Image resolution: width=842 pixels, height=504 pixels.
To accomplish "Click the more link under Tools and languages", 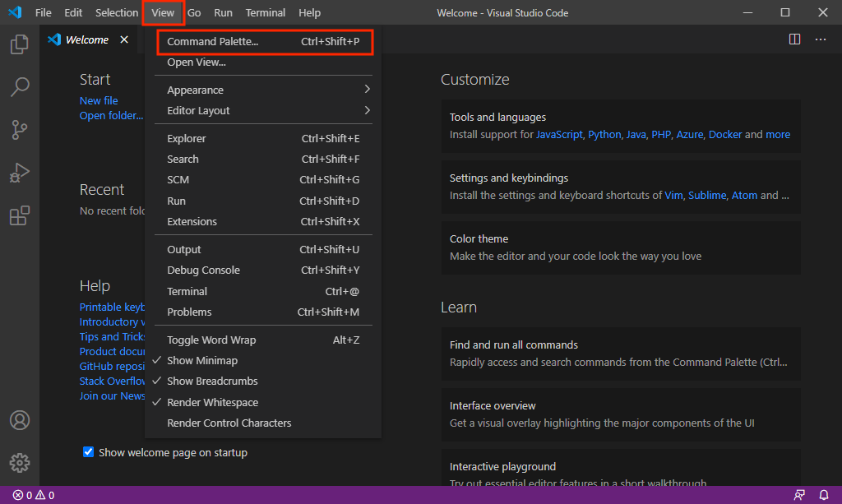I will tap(778, 134).
